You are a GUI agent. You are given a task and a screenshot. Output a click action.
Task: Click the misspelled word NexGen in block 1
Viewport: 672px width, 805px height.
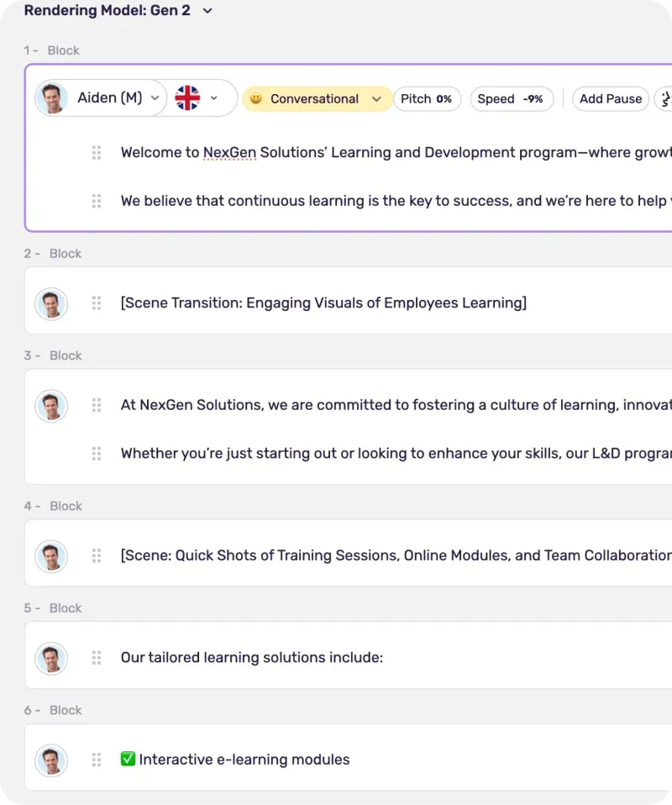(x=229, y=153)
